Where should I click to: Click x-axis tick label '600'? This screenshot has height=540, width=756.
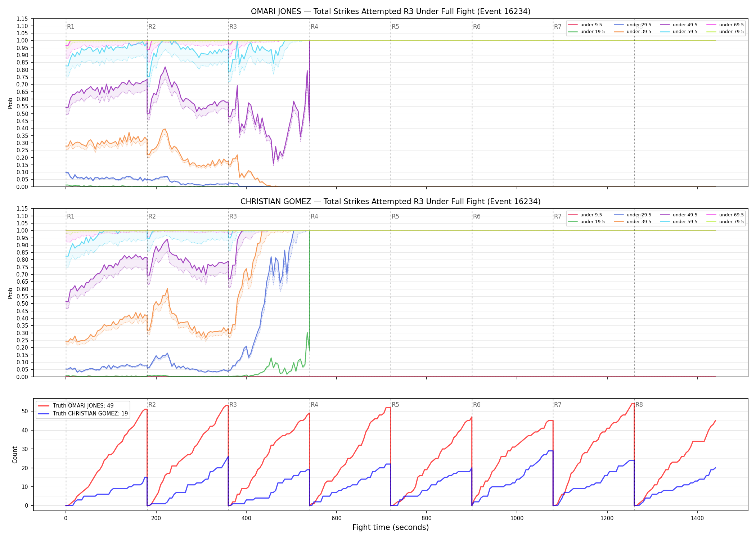pos(336,518)
